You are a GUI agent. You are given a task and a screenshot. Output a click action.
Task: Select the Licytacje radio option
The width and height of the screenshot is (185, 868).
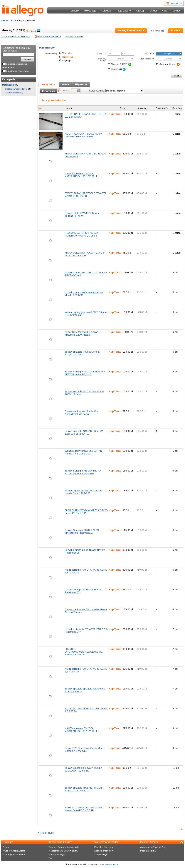click(x=60, y=61)
